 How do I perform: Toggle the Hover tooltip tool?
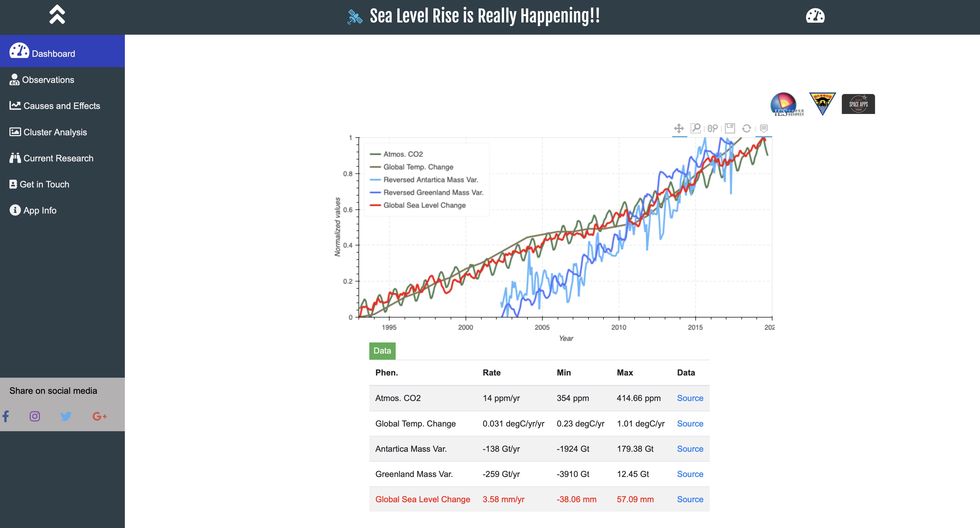[x=764, y=128]
